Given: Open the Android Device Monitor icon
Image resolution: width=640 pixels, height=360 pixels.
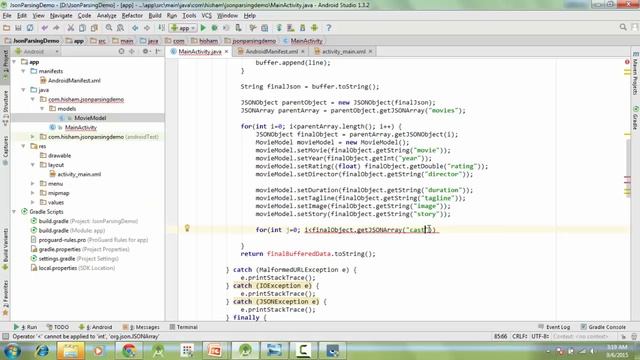Looking at the screenshot, I should point(314,28).
